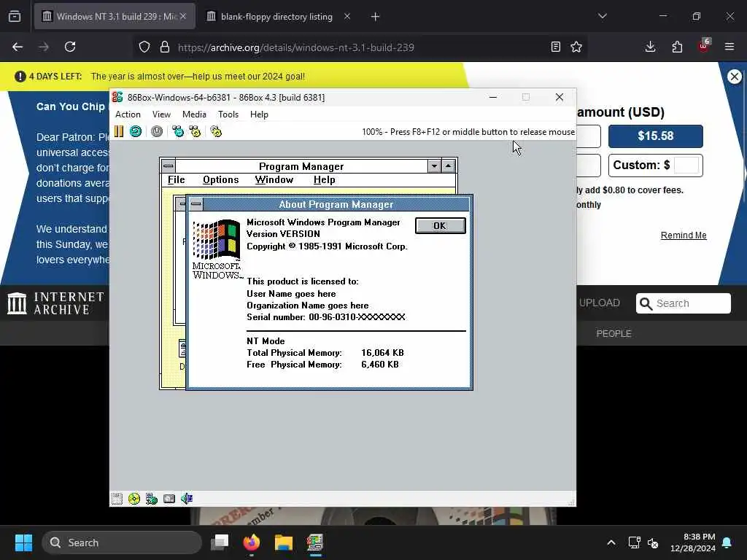Open Program Manager control-menu box

(x=169, y=166)
